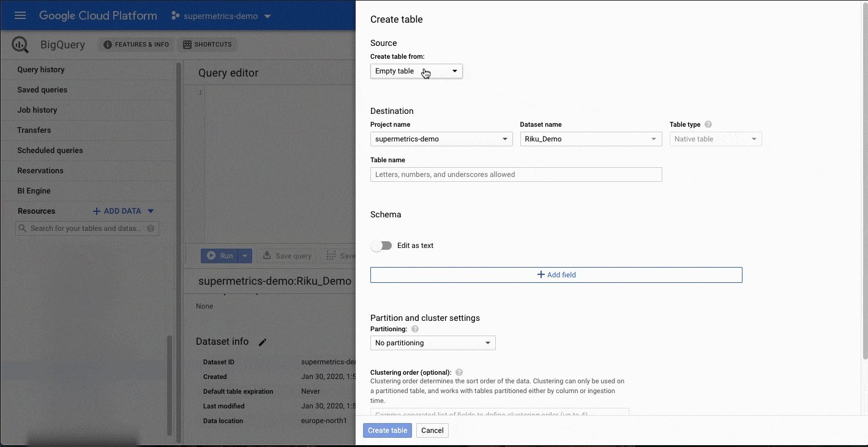Enable the Edit as text schema toggle
Screen dimensions: 868x447
pyautogui.click(x=381, y=245)
